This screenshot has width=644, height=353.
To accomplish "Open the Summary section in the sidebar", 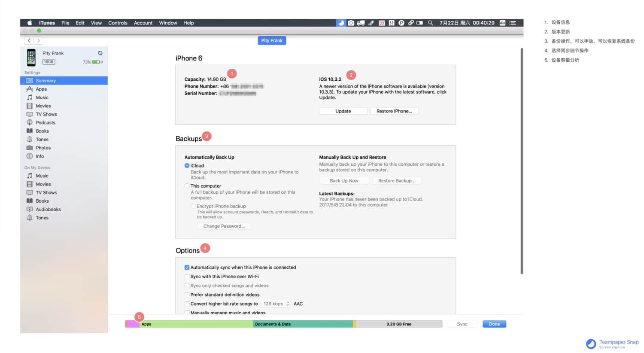I will point(64,81).
